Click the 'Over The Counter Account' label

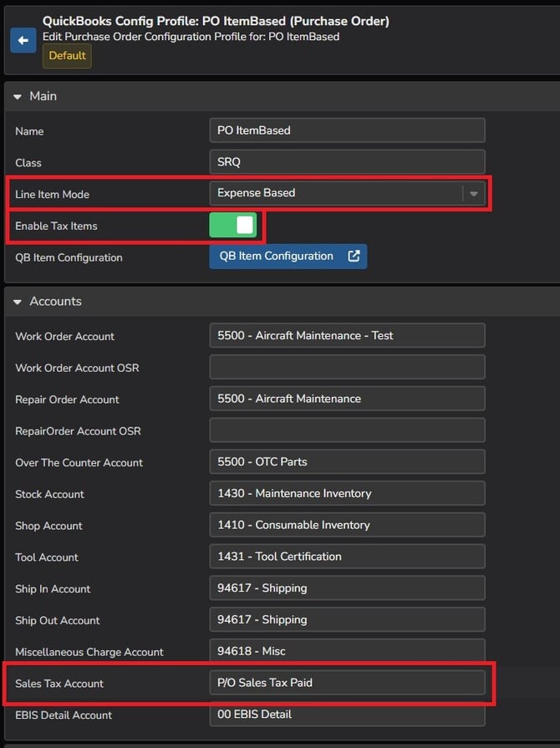click(x=79, y=463)
